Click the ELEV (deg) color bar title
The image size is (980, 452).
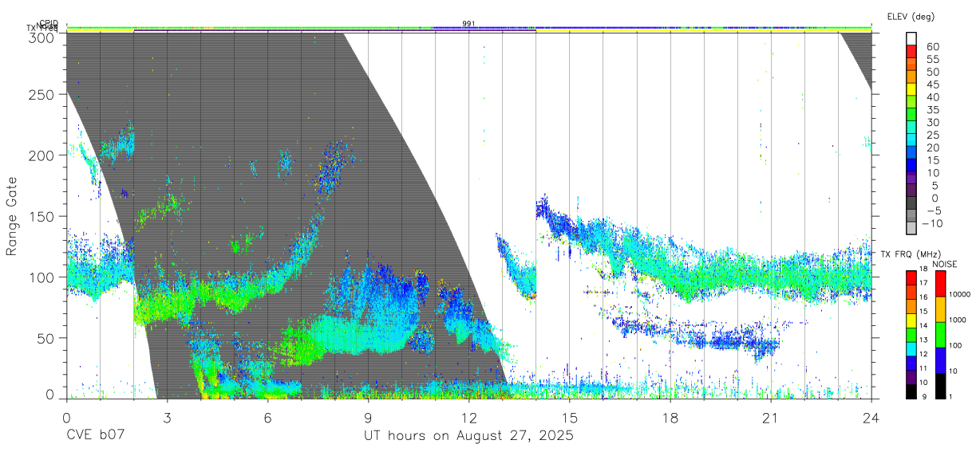[x=910, y=17]
